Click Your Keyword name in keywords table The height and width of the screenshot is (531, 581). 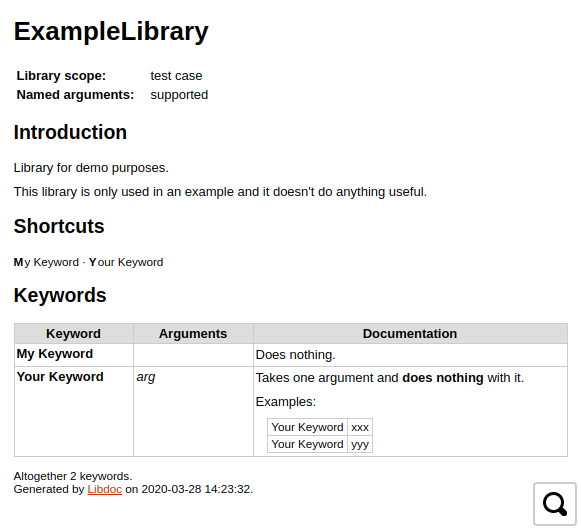point(60,377)
